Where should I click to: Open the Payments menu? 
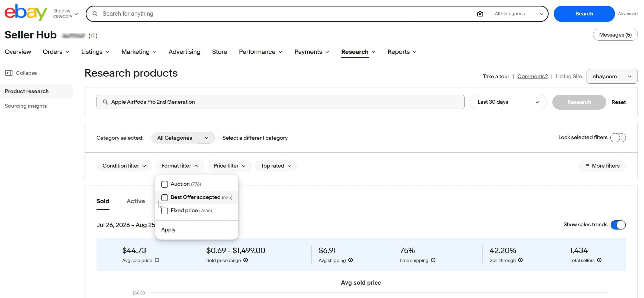click(x=312, y=52)
